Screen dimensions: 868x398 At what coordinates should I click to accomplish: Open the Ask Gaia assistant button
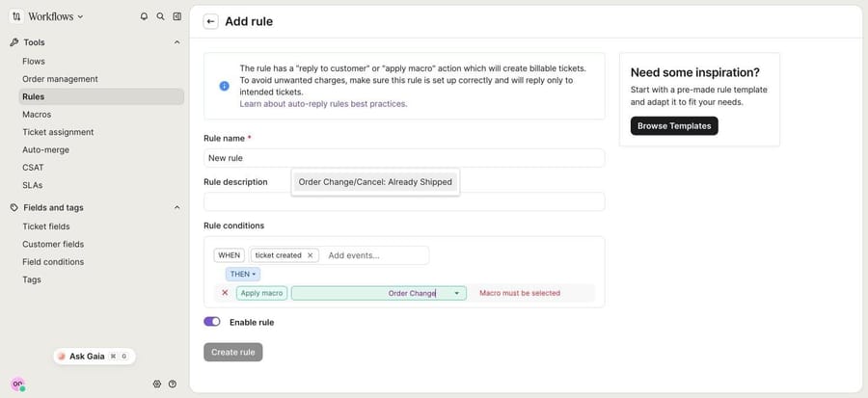(x=95, y=357)
